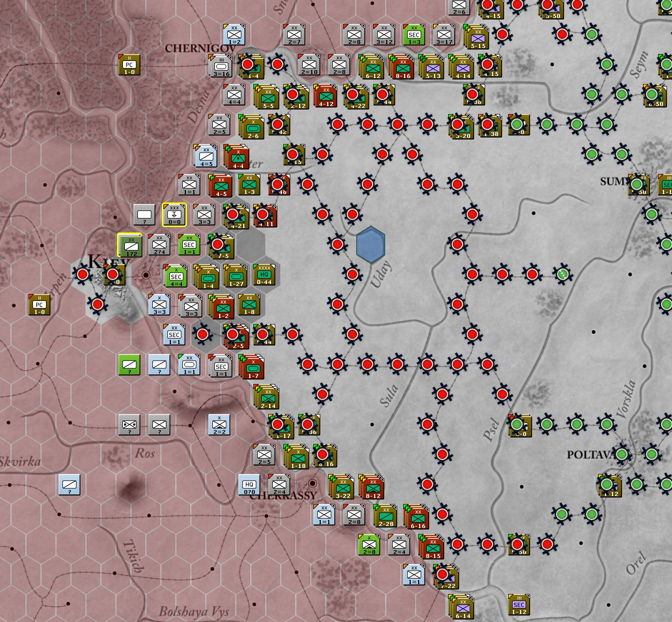Click the green dotted objective marker

[562, 274]
